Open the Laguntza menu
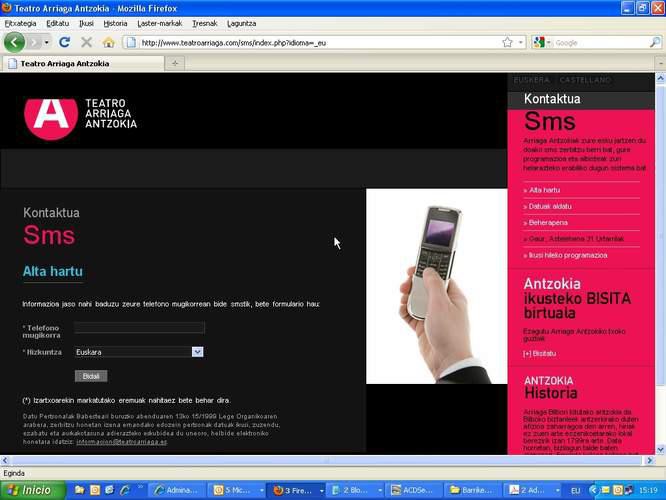The image size is (666, 500). (x=241, y=24)
